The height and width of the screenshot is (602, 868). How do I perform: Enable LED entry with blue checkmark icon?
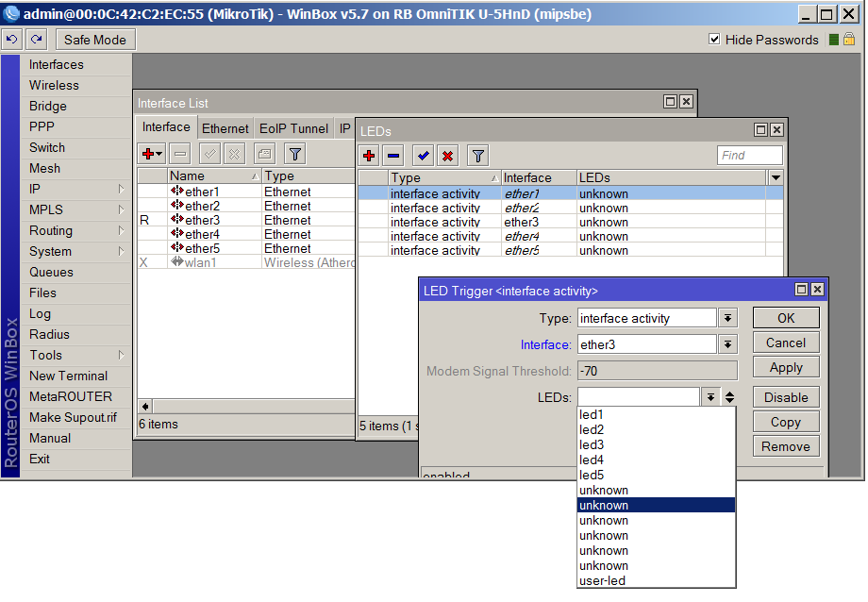[424, 156]
